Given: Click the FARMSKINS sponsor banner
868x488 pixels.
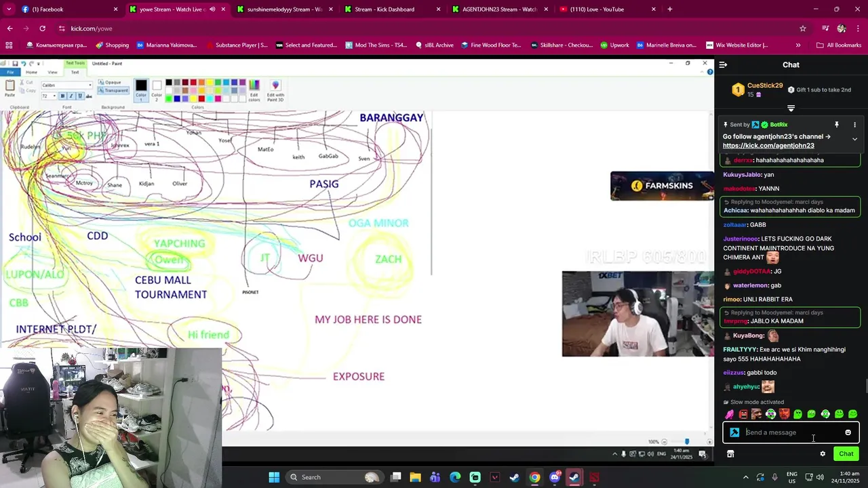Looking at the screenshot, I should [662, 186].
